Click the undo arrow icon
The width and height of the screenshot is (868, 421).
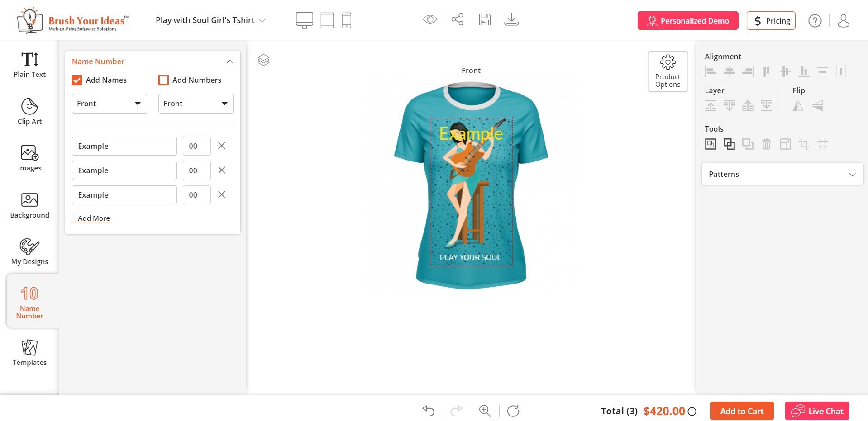428,411
